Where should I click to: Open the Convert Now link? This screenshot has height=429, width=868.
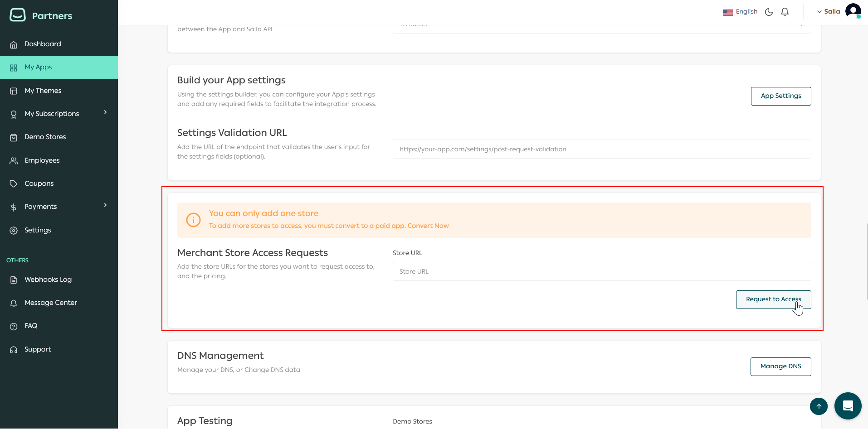[x=428, y=226]
